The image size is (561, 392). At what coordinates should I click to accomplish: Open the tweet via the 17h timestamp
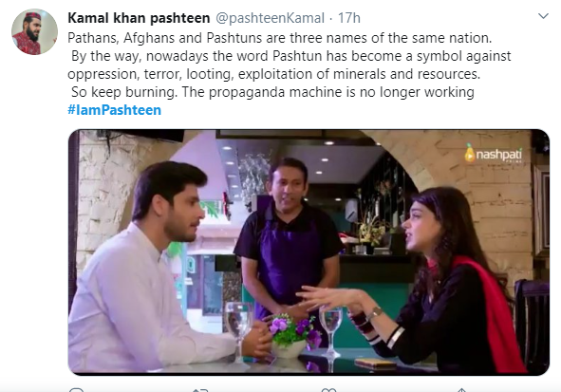(x=349, y=18)
